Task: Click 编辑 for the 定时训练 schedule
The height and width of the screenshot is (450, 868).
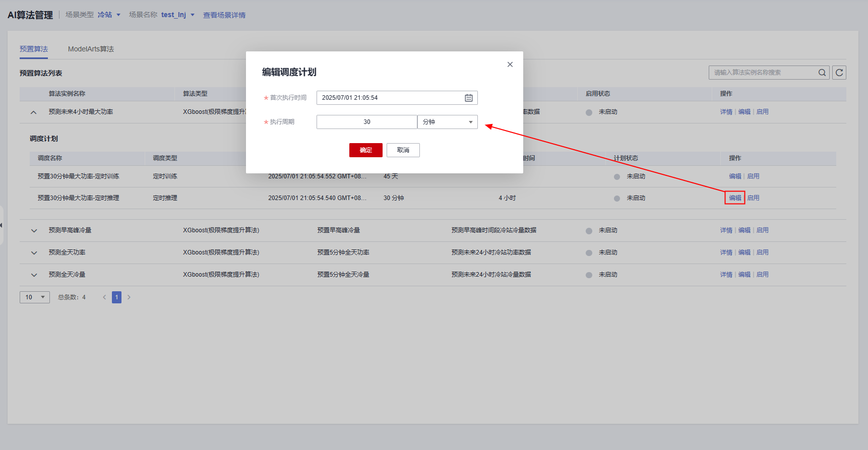Action: (x=735, y=176)
